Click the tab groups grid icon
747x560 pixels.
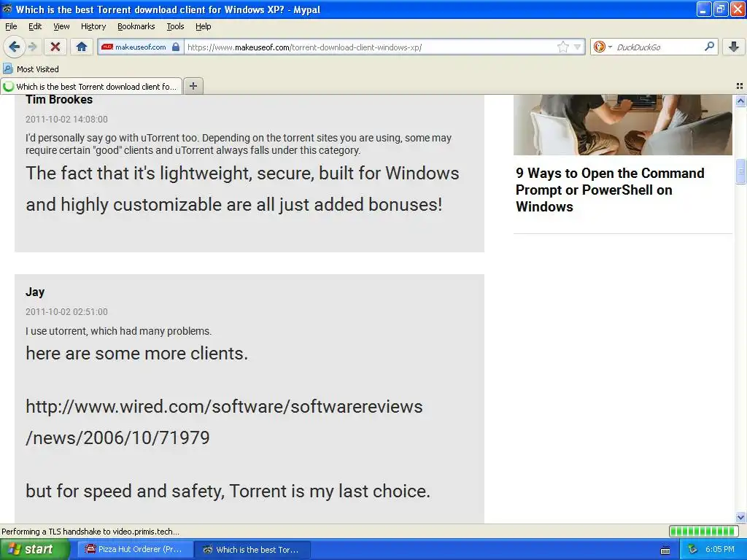pos(740,86)
